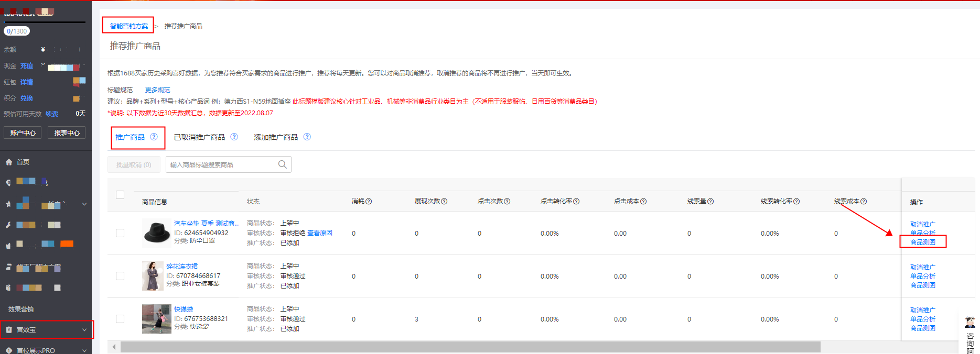Check the box for 碎花连衣裙 product row
Viewport: 980px width, 354px height.
point(120,276)
